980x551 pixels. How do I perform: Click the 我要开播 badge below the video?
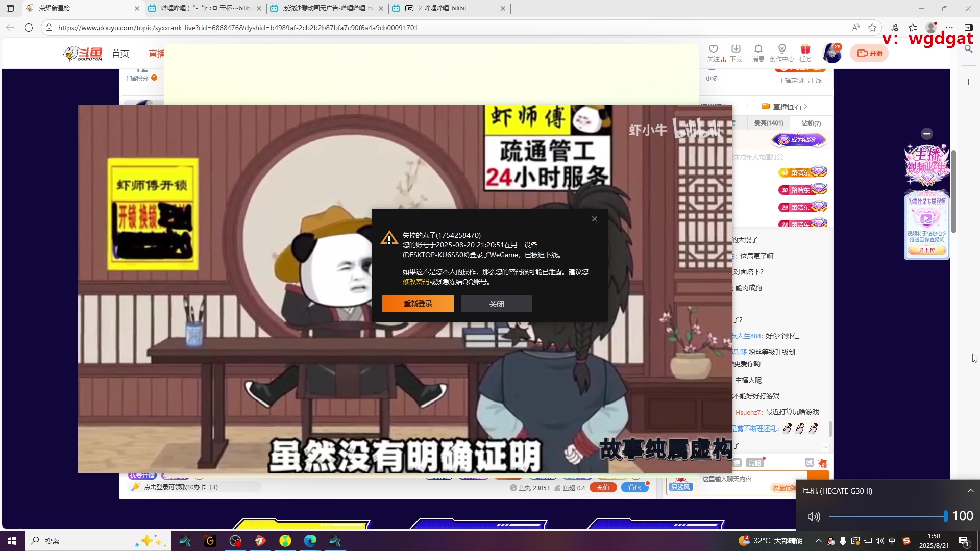point(142,475)
